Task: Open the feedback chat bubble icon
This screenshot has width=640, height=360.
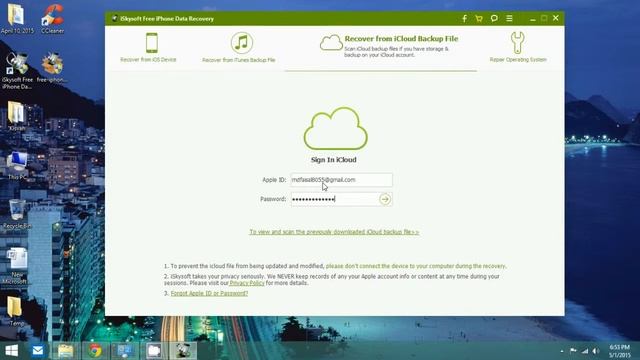Action: (494, 18)
